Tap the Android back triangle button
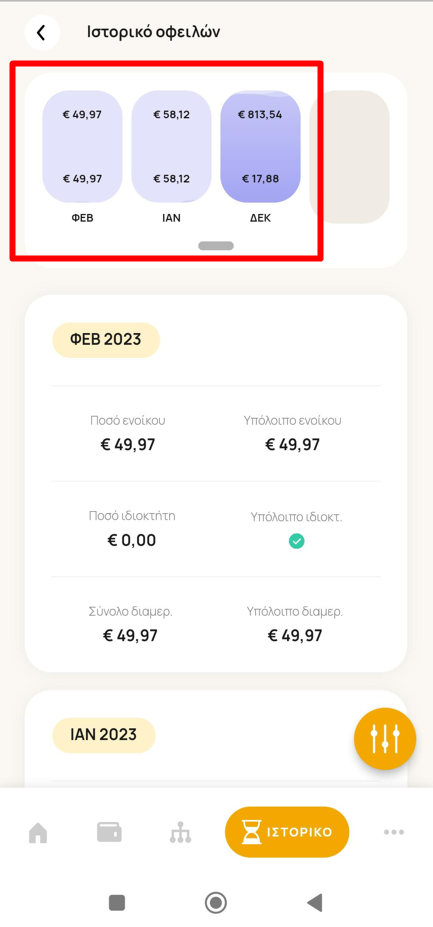Viewport: 433px width, 927px height. coord(314,903)
